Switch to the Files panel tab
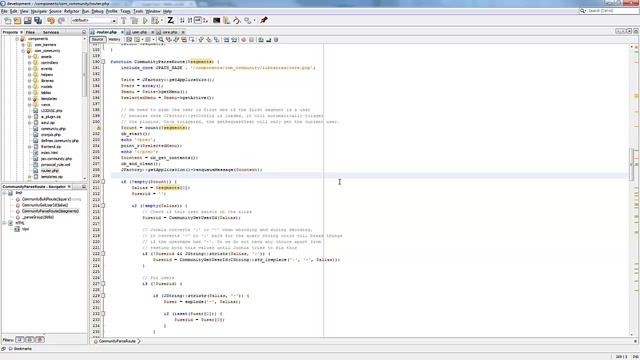The height and width of the screenshot is (360, 640). 30,32
